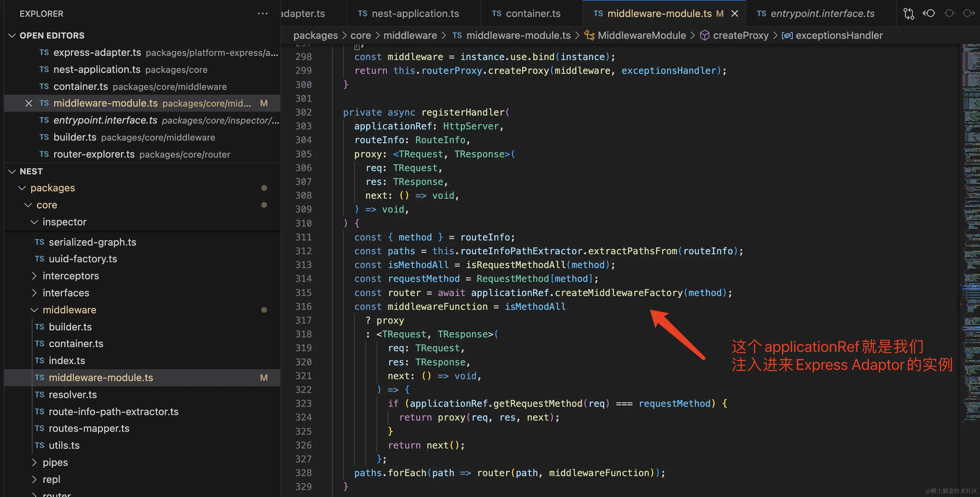
Task: Close the middleware-module.ts editor tab
Action: coord(735,14)
